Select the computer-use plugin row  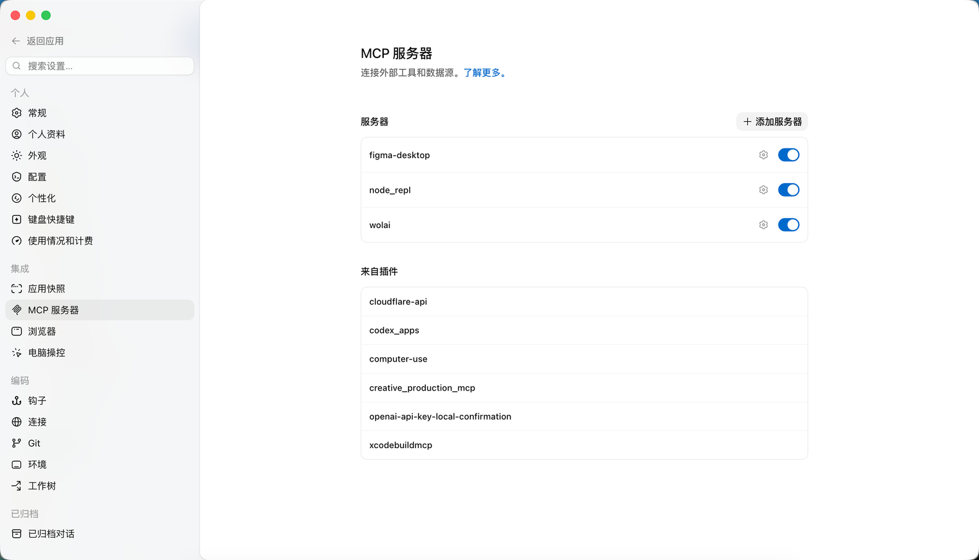[x=584, y=359]
